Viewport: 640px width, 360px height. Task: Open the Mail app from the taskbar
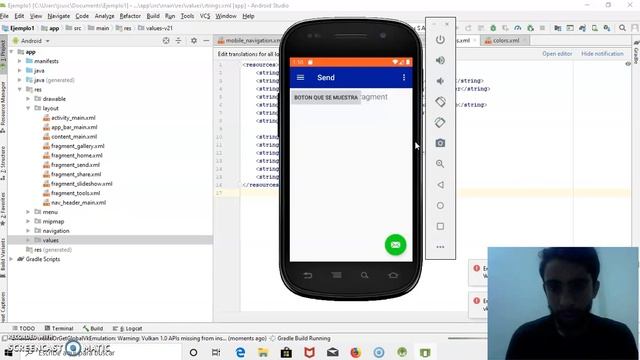coord(333,352)
